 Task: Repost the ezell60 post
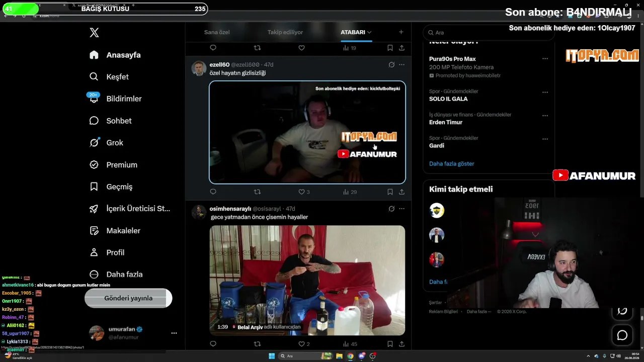pyautogui.click(x=257, y=192)
